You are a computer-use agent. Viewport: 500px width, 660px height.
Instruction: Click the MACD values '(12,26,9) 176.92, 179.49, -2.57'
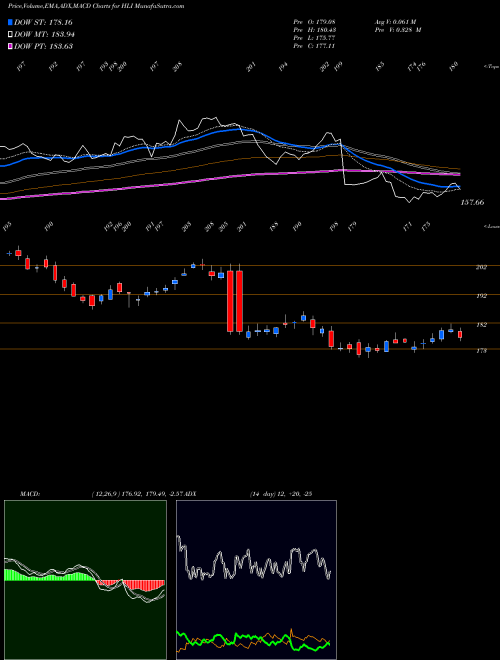click(x=138, y=494)
